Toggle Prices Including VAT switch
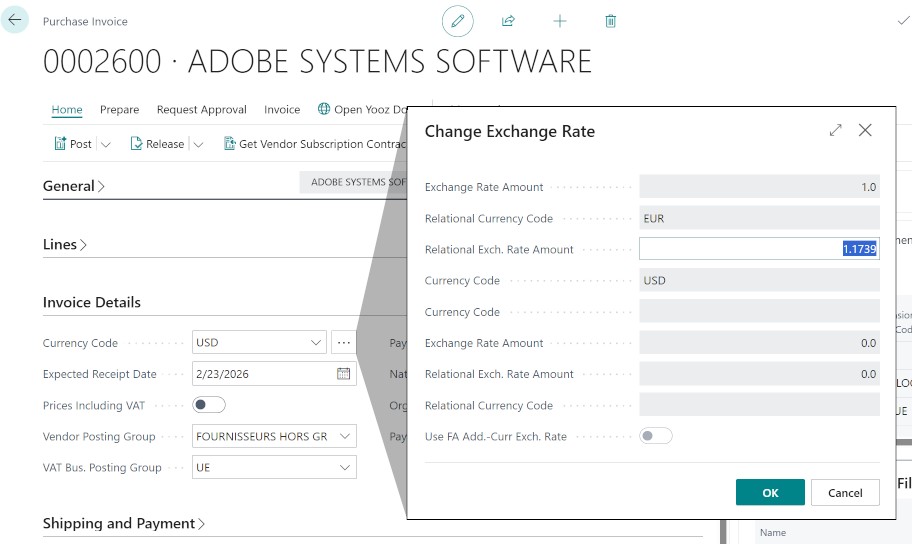Viewport: 912px width, 544px height. pyautogui.click(x=209, y=405)
